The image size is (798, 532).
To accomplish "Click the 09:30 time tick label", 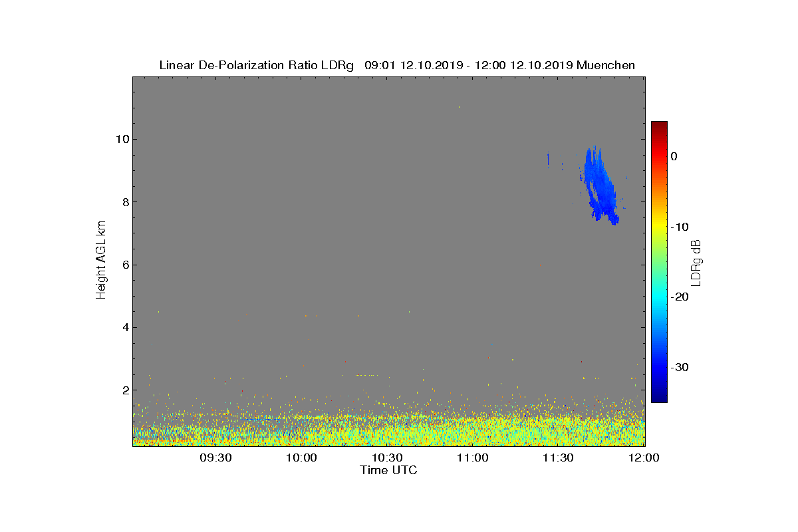I will tap(216, 458).
